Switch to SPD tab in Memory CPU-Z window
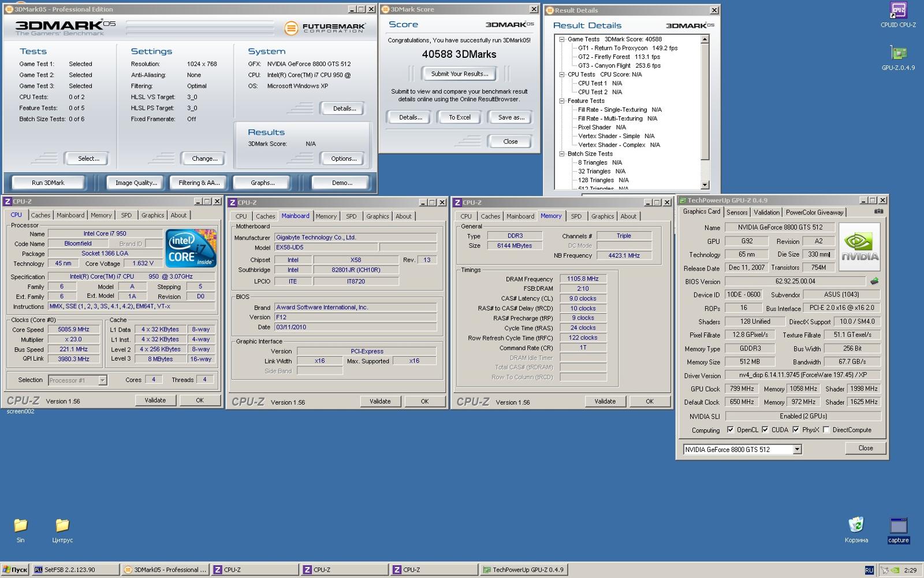The width and height of the screenshot is (924, 578). pos(576,216)
